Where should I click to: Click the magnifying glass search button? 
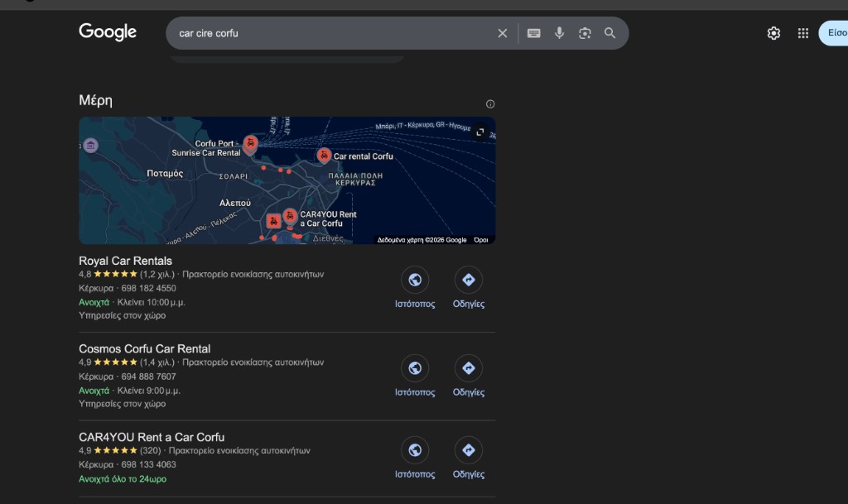pos(610,33)
